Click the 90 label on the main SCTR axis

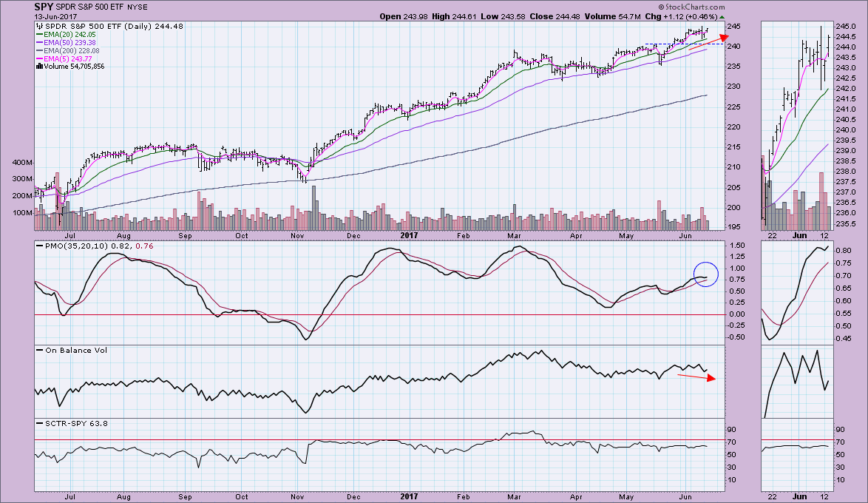coord(731,429)
